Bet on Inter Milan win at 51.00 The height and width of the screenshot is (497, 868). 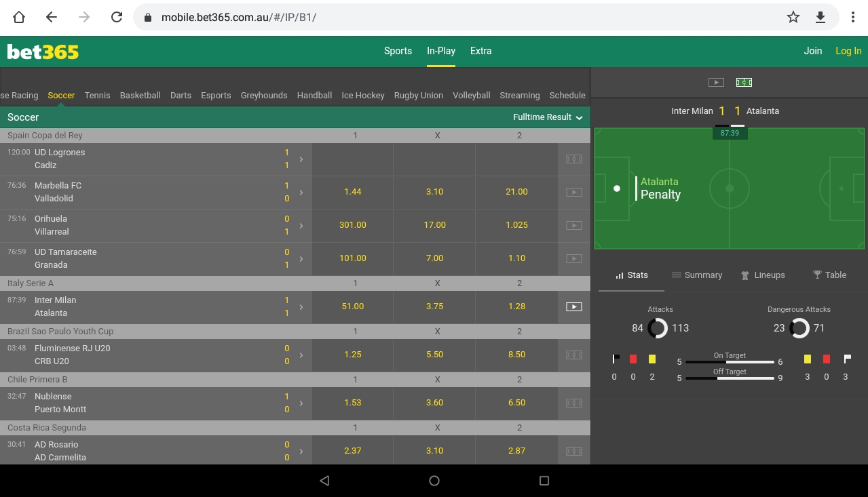pos(353,307)
